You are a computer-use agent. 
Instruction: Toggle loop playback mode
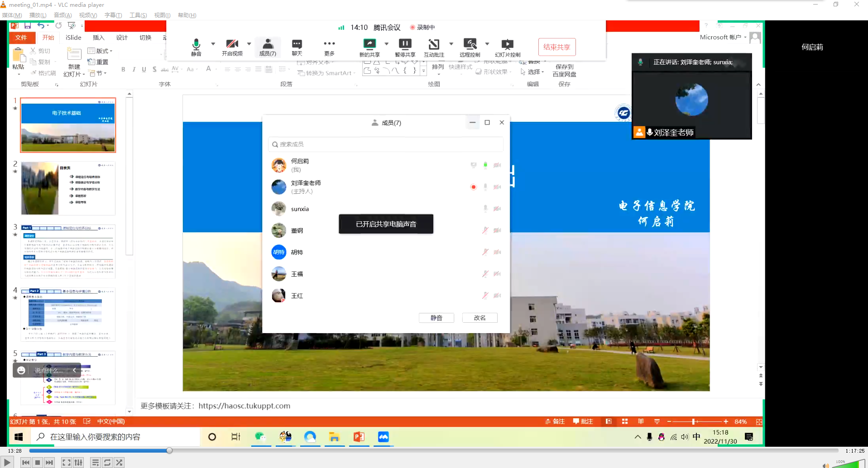point(107,462)
